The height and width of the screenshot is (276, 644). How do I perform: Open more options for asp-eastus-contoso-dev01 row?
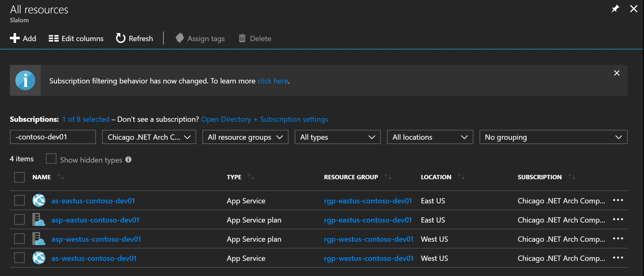618,219
